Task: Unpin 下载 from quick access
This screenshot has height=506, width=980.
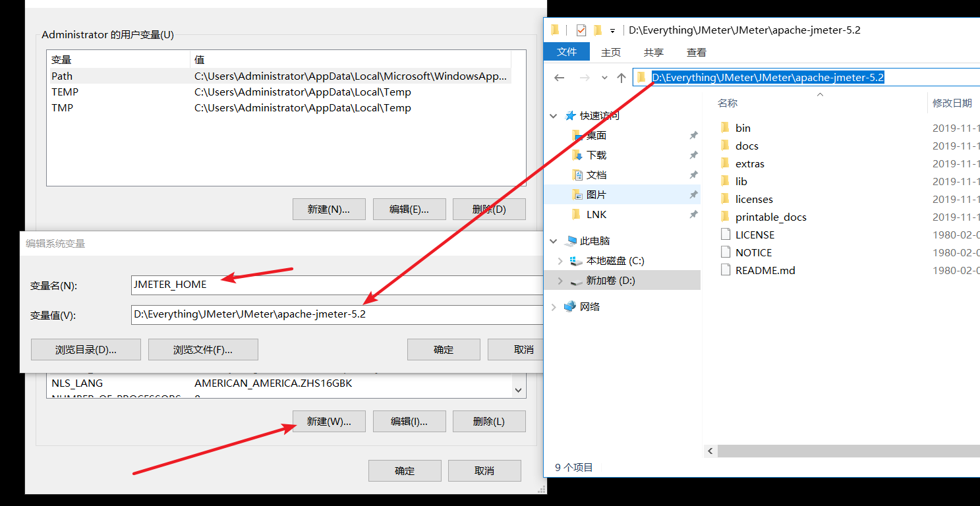Action: (693, 155)
